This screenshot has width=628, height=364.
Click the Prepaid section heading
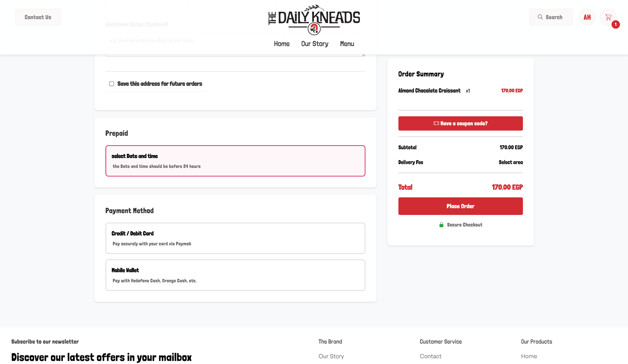[117, 133]
